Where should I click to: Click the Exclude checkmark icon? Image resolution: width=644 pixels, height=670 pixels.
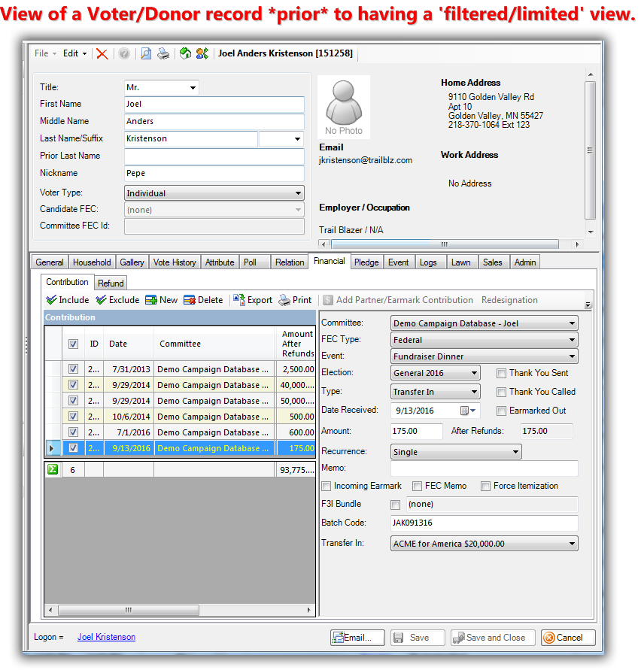(102, 300)
